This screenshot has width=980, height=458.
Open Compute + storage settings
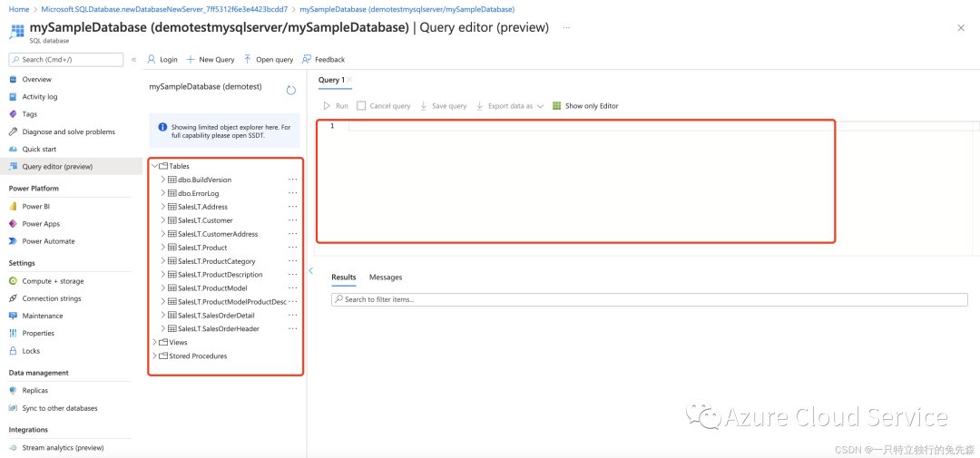point(53,281)
